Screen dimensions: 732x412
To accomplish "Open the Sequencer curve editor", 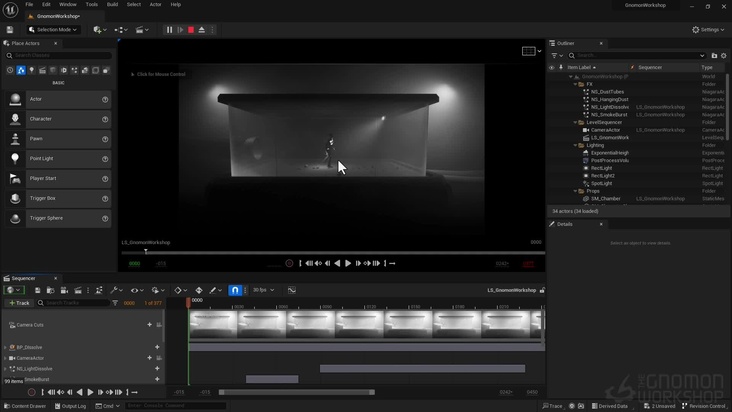I will pyautogui.click(x=292, y=290).
